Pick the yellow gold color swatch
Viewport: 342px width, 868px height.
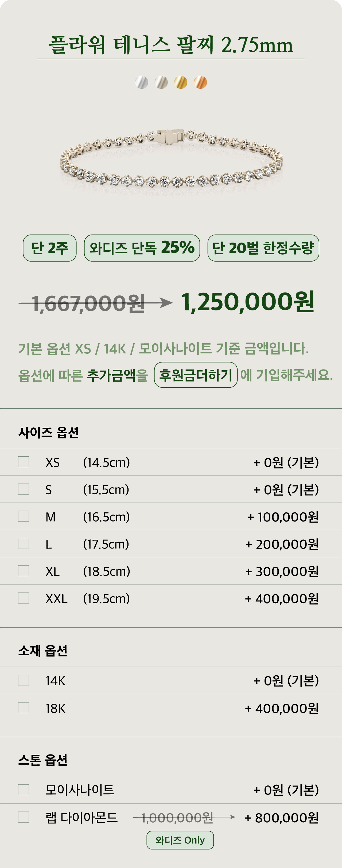click(x=181, y=82)
